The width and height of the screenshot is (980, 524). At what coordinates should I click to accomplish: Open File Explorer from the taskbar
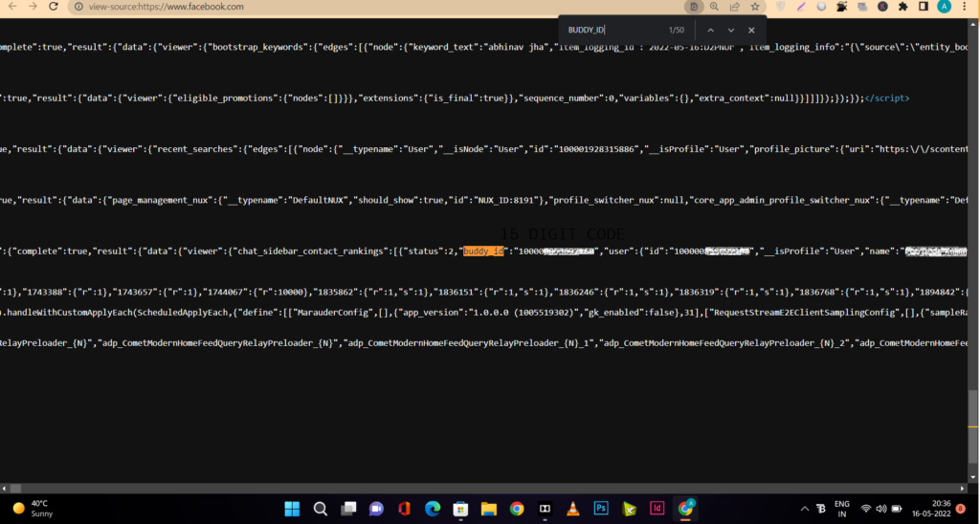click(489, 509)
